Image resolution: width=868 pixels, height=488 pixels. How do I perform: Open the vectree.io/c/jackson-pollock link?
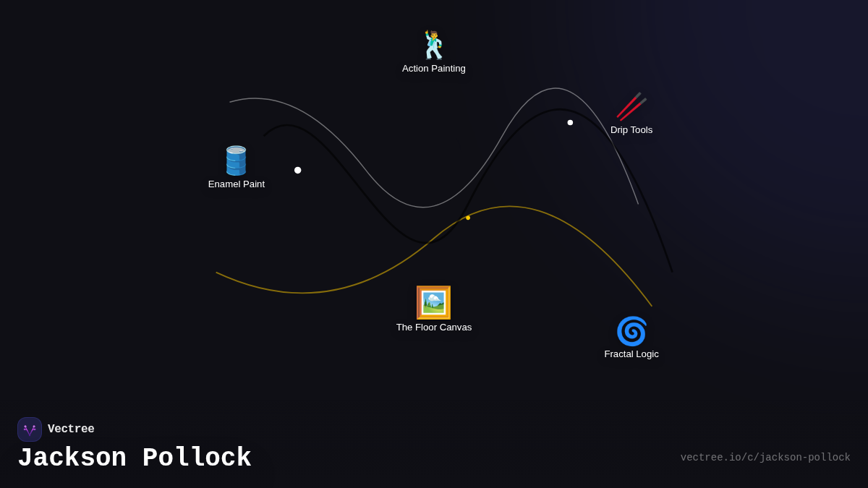click(x=765, y=458)
